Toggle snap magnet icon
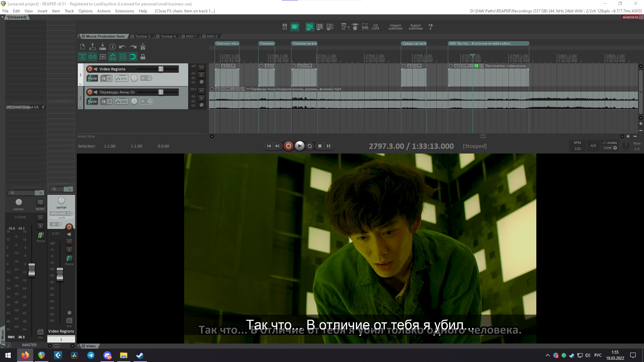644x362 pixels. pos(133,57)
